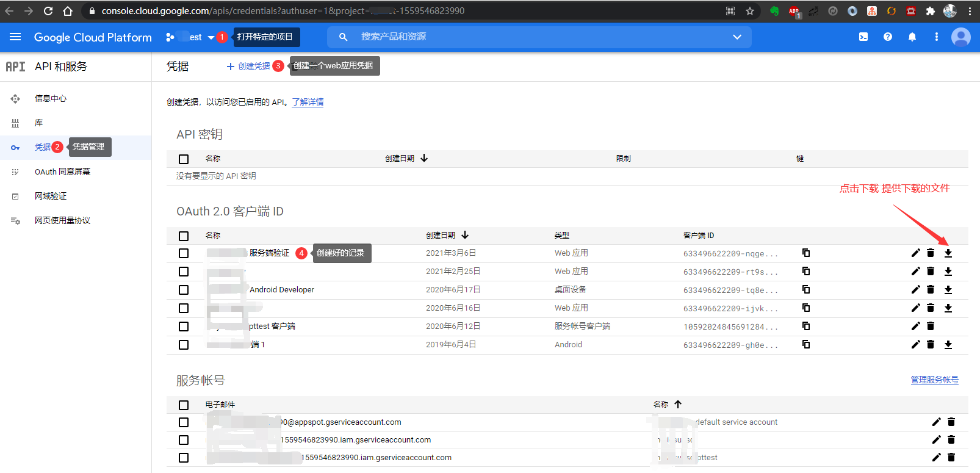Delete the 服务端验证 OAuth client
The image size is (980, 473).
pyautogui.click(x=931, y=253)
